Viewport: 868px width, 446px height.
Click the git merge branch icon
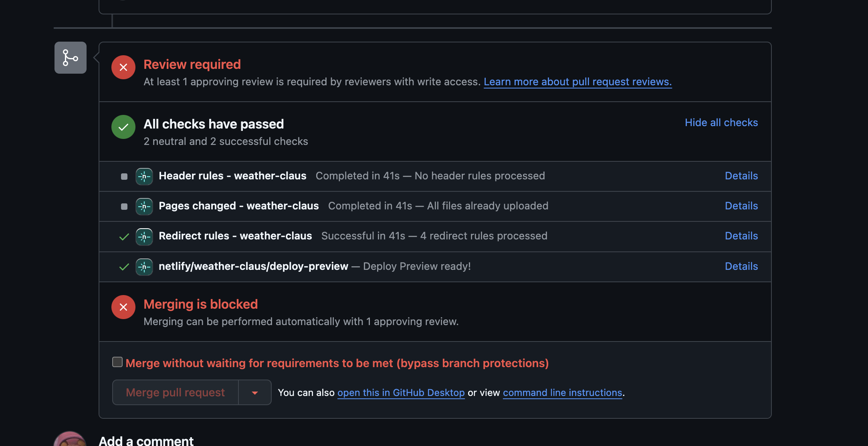[x=71, y=58]
